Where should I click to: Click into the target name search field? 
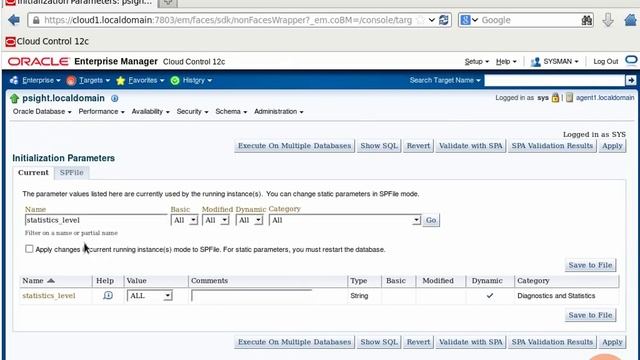[x=554, y=80]
